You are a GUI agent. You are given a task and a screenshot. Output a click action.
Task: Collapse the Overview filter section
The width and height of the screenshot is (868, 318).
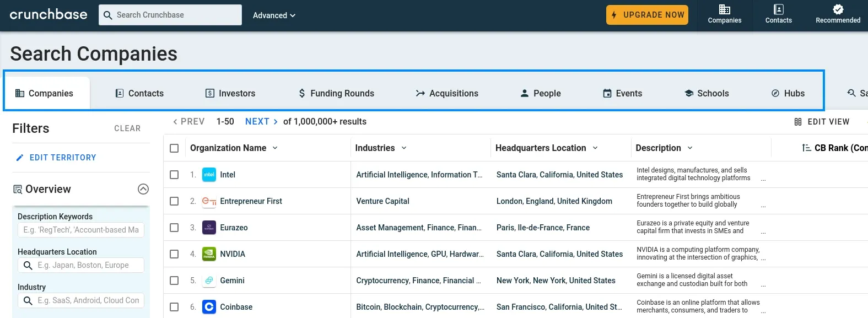point(143,189)
